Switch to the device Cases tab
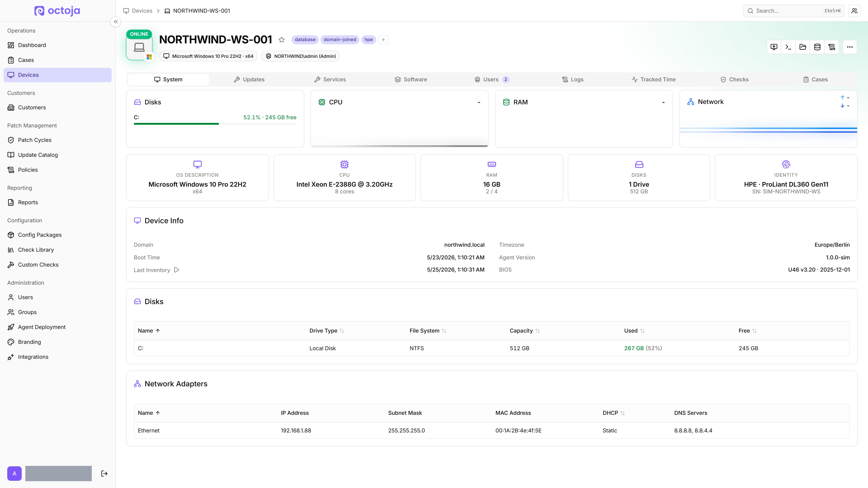868x488 pixels. tap(815, 80)
